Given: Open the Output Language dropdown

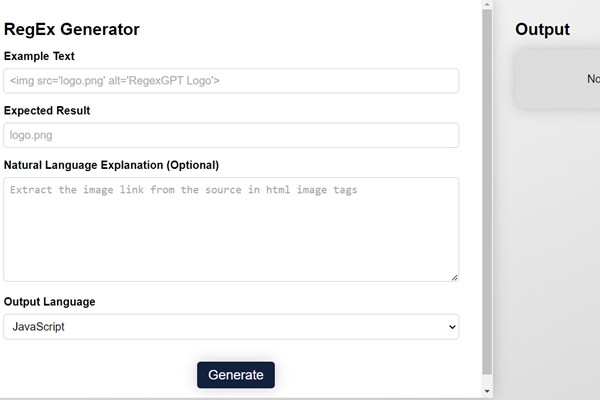Looking at the screenshot, I should 231,327.
